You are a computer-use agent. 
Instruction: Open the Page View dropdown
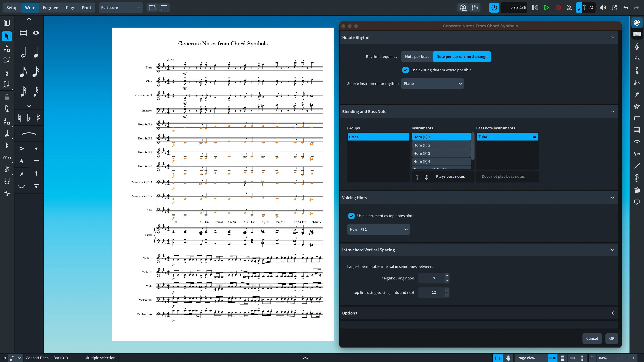(x=531, y=358)
